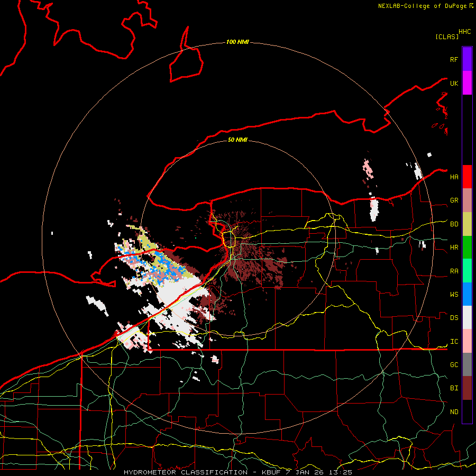
Task: Click the HA red legend swatch
Action: coord(467,177)
